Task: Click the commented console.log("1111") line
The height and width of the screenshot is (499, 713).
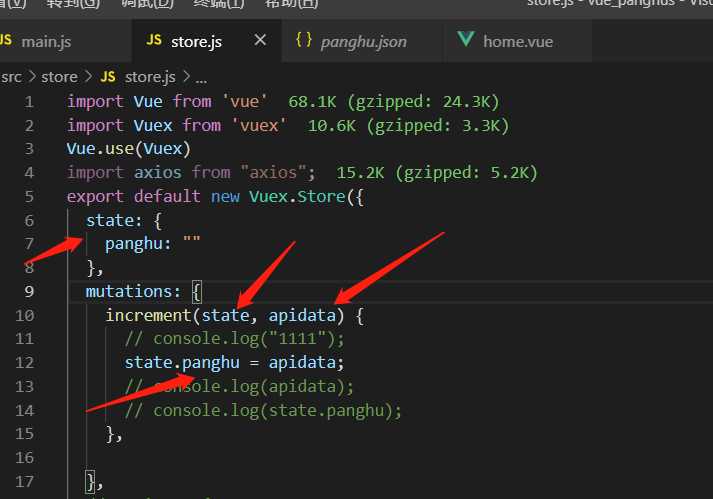Action: coord(235,339)
